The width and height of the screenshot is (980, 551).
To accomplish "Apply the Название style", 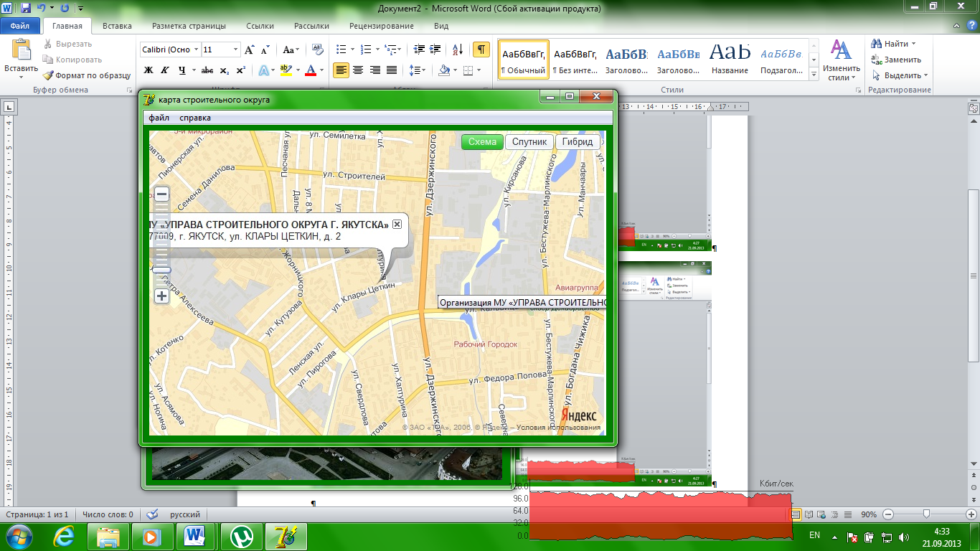I will (x=730, y=60).
